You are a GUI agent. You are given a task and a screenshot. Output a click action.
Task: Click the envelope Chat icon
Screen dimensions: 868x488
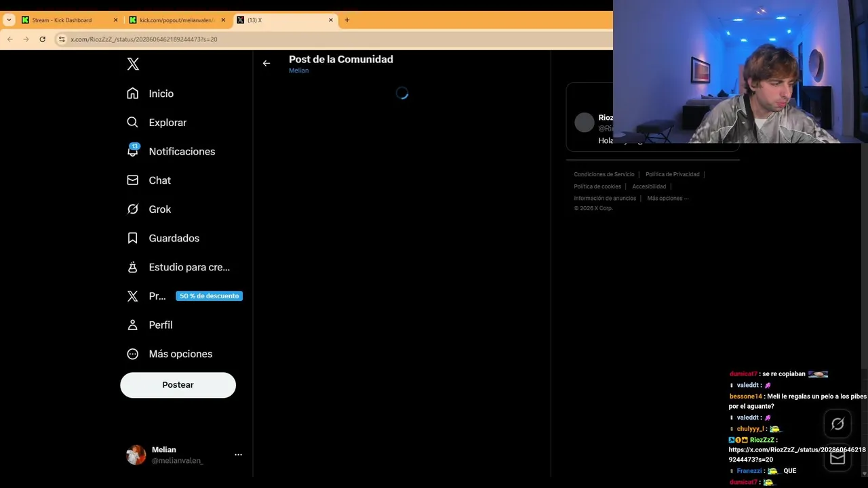[133, 180]
